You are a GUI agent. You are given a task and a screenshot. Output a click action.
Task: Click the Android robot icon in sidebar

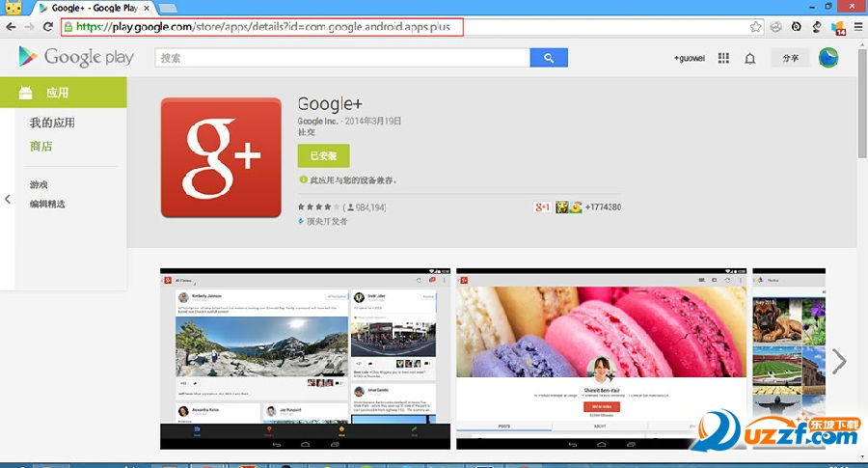pyautogui.click(x=25, y=93)
